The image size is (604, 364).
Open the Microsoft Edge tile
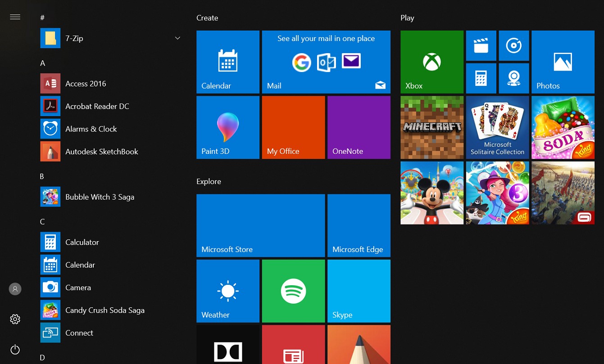tap(359, 225)
